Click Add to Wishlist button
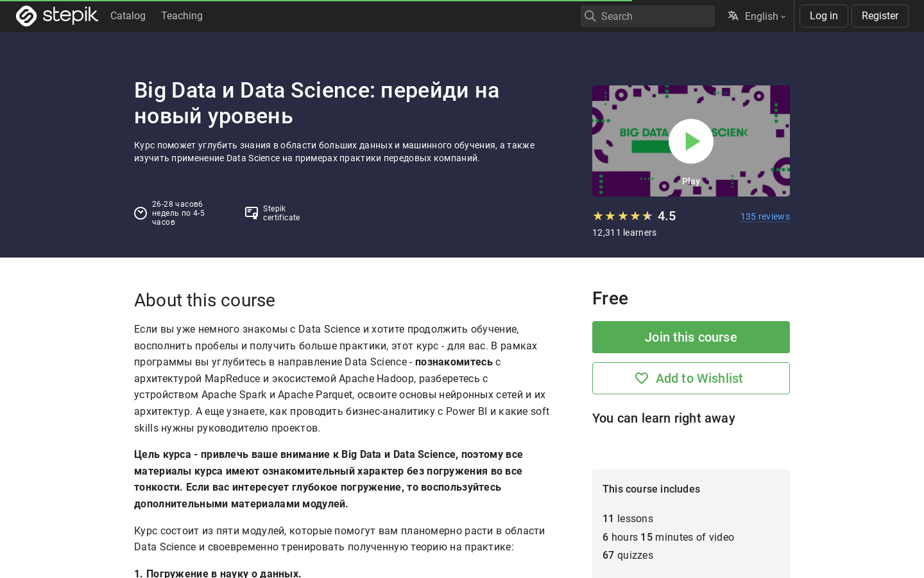 click(x=691, y=378)
